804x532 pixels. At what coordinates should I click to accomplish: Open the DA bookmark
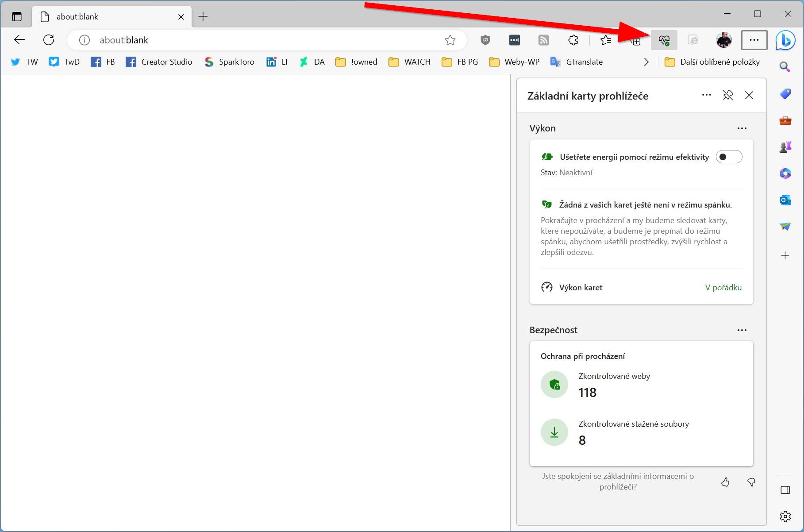click(x=312, y=62)
